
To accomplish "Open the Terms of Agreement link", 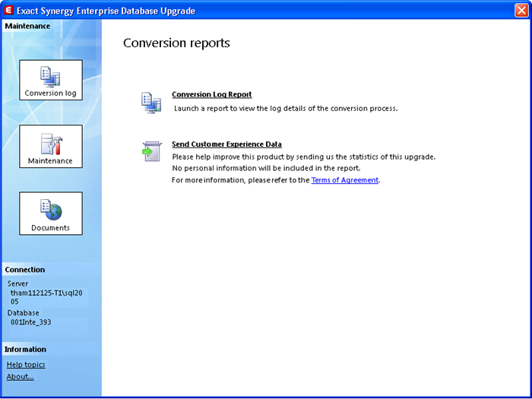I will tap(345, 180).
